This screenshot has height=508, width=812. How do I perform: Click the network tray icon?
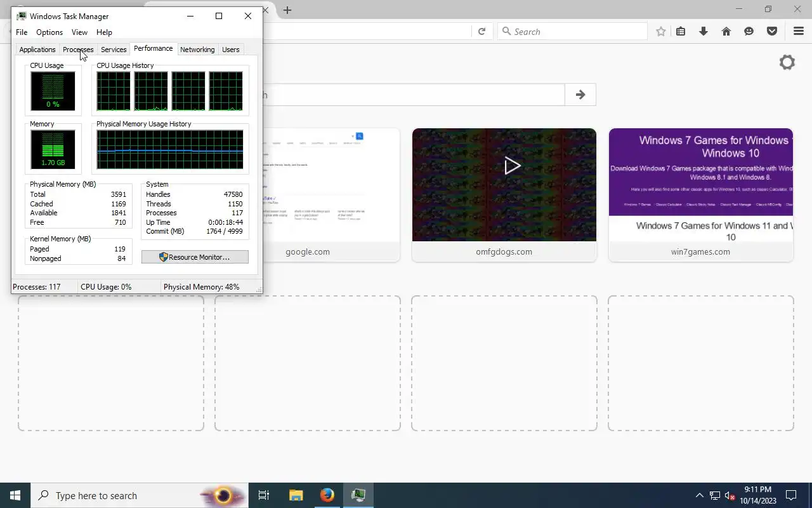tap(715, 495)
